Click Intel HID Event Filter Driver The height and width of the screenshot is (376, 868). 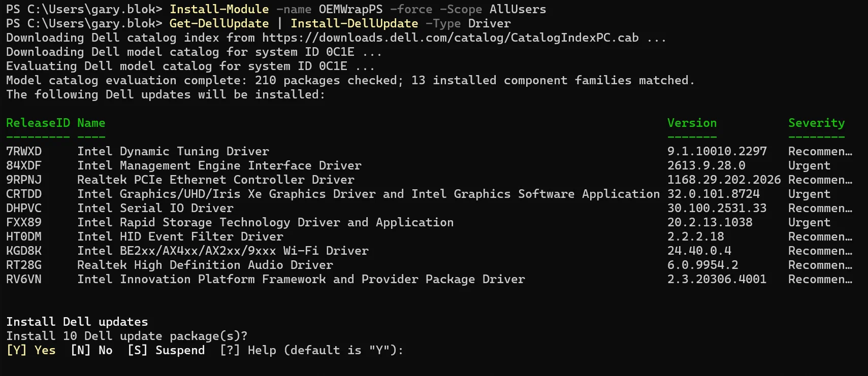[x=180, y=236]
